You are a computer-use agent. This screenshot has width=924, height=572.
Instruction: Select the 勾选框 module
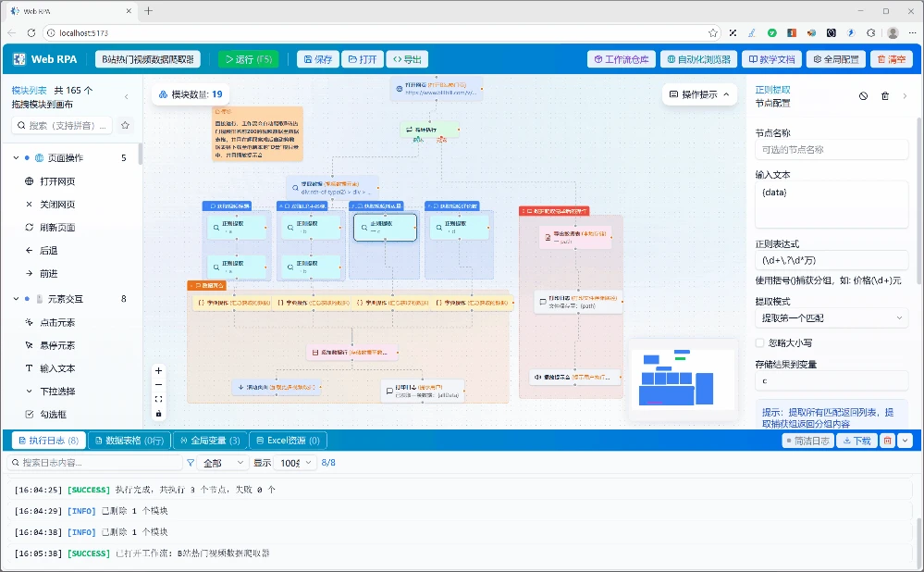(x=53, y=415)
